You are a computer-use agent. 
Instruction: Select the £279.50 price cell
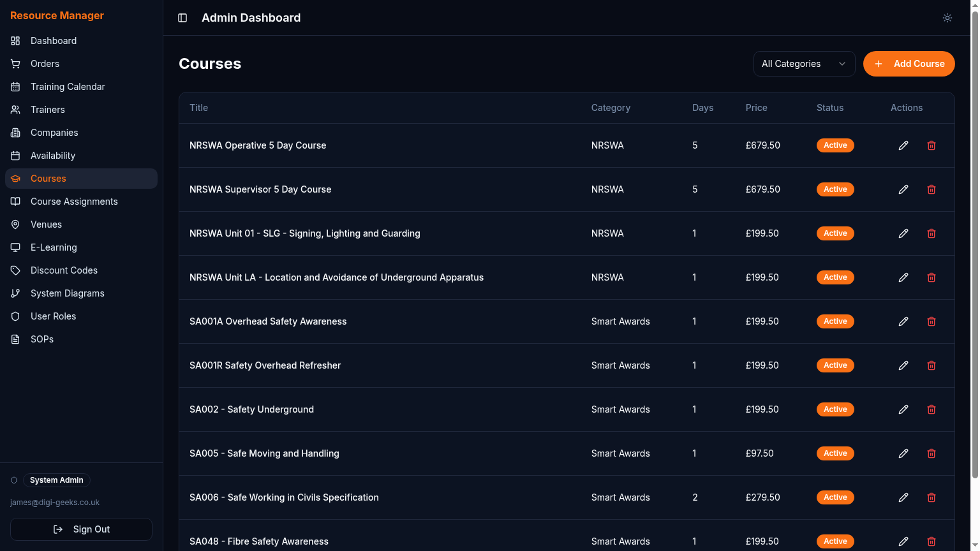[762, 497]
